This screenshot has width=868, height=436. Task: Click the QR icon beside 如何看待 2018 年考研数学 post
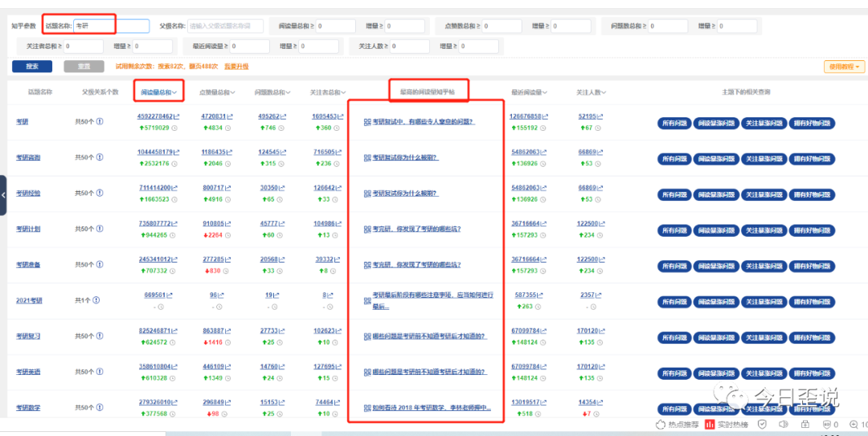point(366,409)
